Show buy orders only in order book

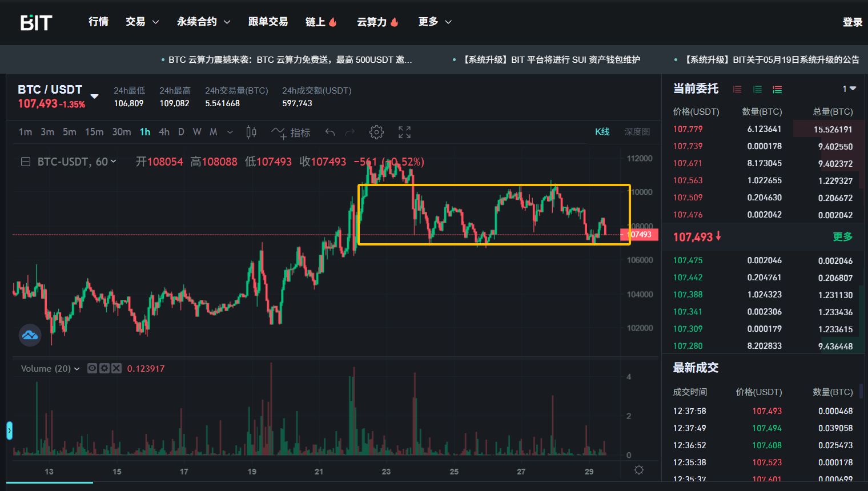(757, 89)
